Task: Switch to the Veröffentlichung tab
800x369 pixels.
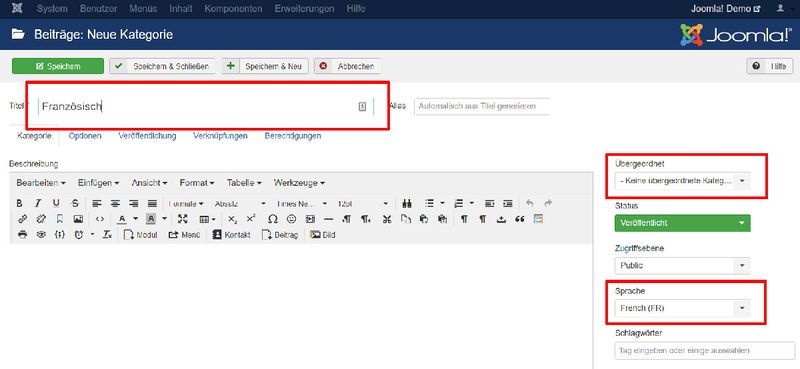Action: click(147, 136)
